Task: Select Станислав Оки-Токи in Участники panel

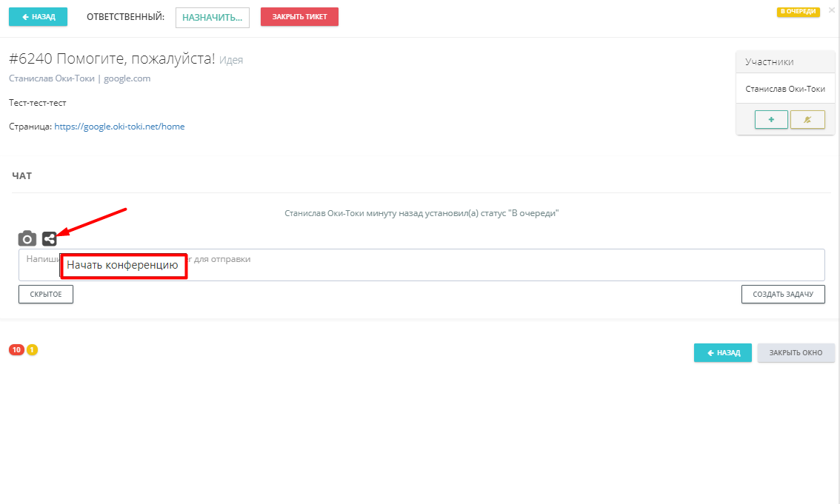Action: click(784, 89)
